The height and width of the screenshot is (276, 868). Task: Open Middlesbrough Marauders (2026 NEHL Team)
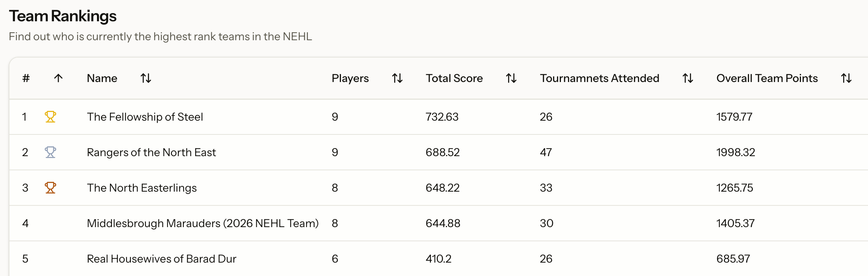[203, 223]
